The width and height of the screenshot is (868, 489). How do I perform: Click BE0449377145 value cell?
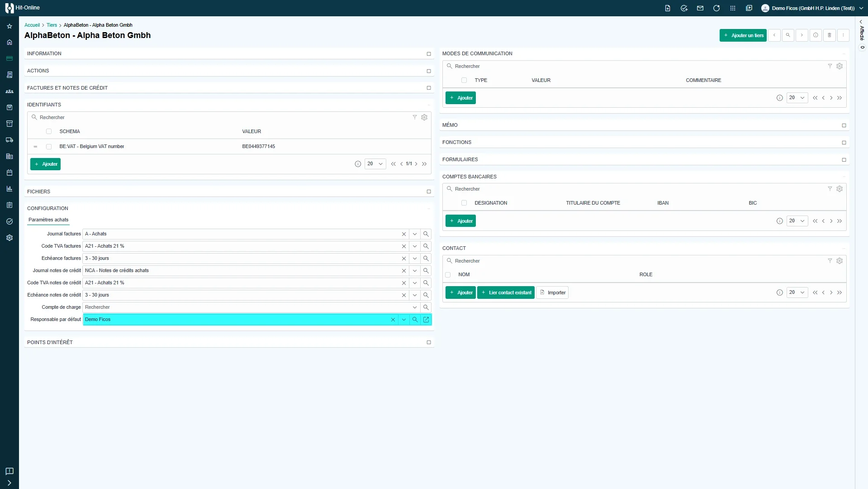258,147
